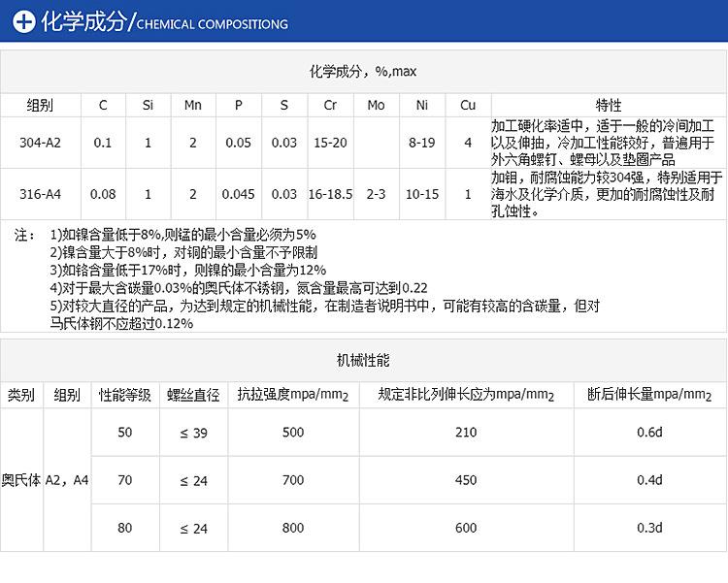Click the 0.045 phosphorus value cell
Image resolution: width=728 pixels, height=583 pixels.
238,194
